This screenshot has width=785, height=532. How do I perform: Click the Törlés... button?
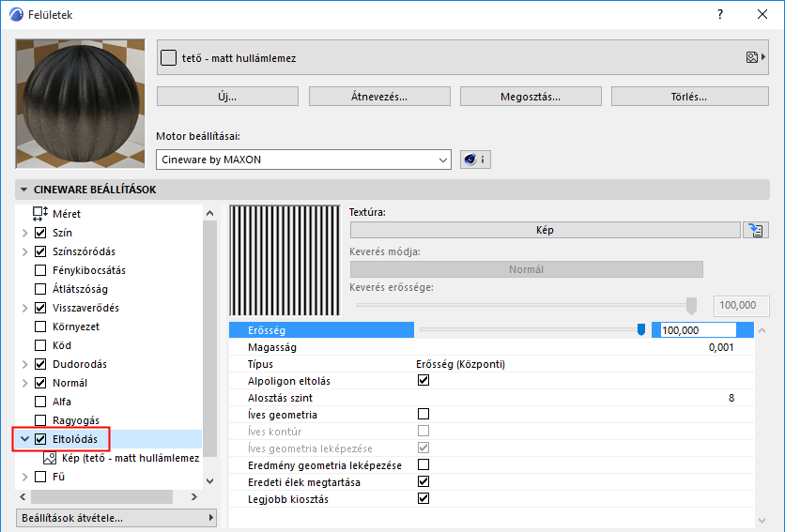coord(690,97)
